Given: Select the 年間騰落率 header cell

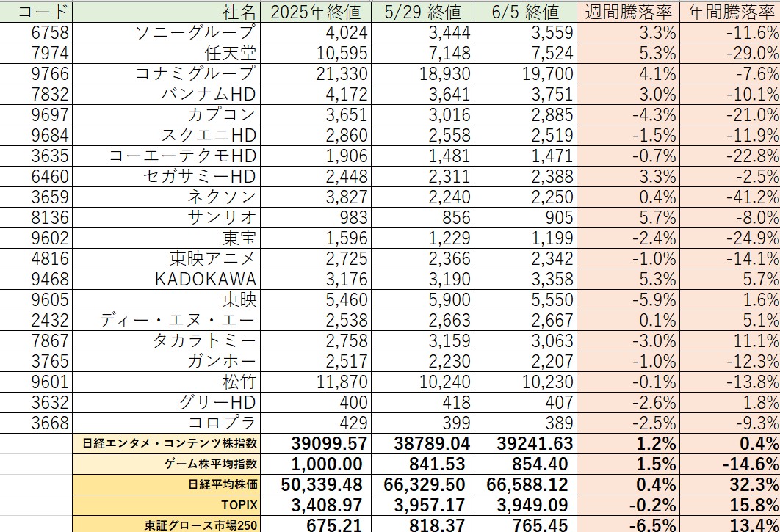Looking at the screenshot, I should point(730,12).
